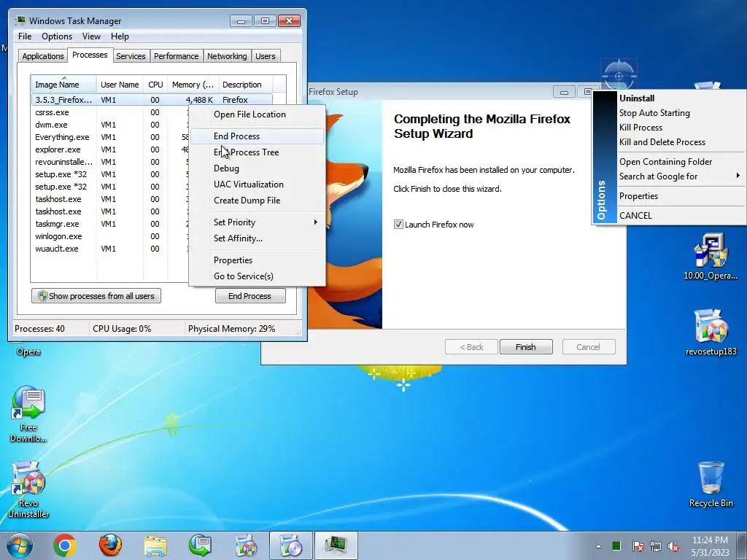Click the Revo hunter mode crosshair icon
Viewport: 747px width, 560px height.
point(619,75)
